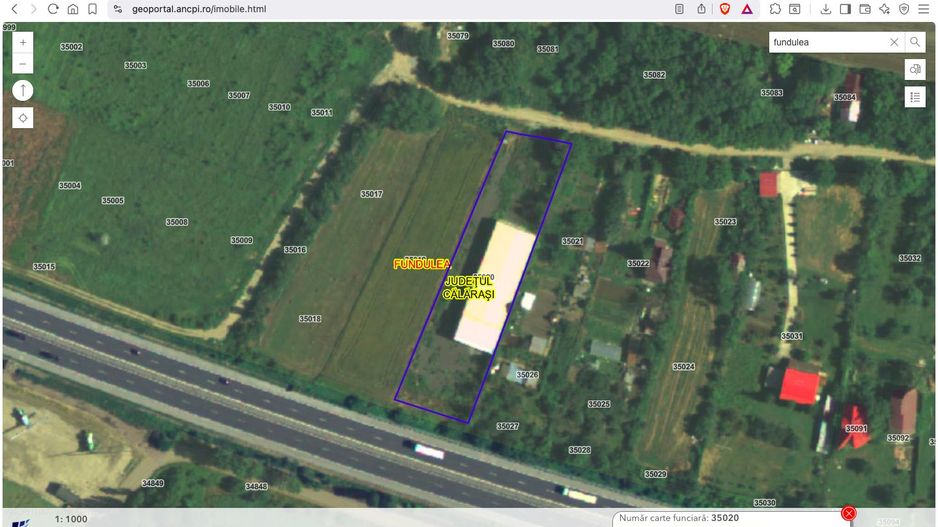Viewport: 938px width, 527px height.
Task: Click parcel label 35022
Action: 638,263
